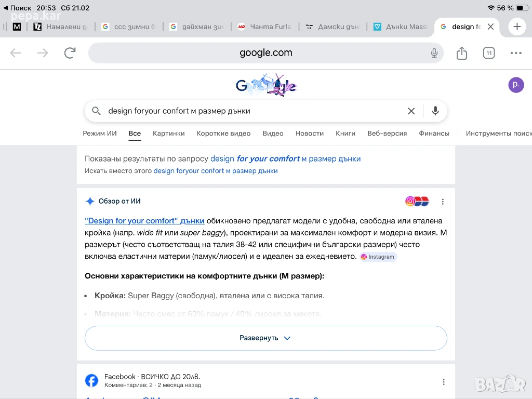
Task: Open the purple profile avatar
Action: point(516,85)
